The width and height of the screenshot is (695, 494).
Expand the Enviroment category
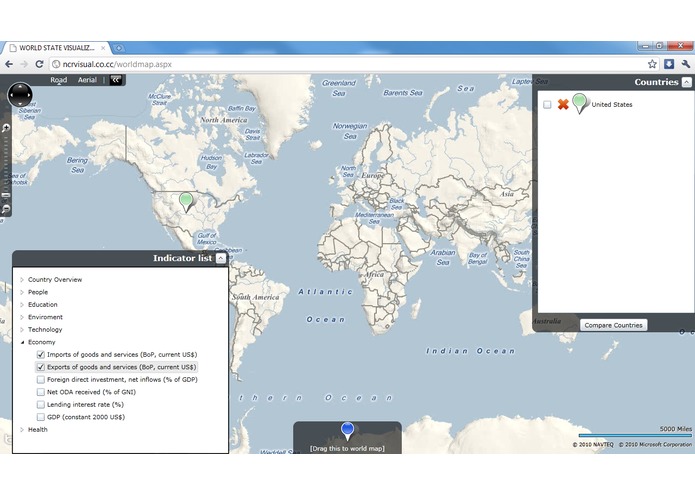(x=22, y=317)
